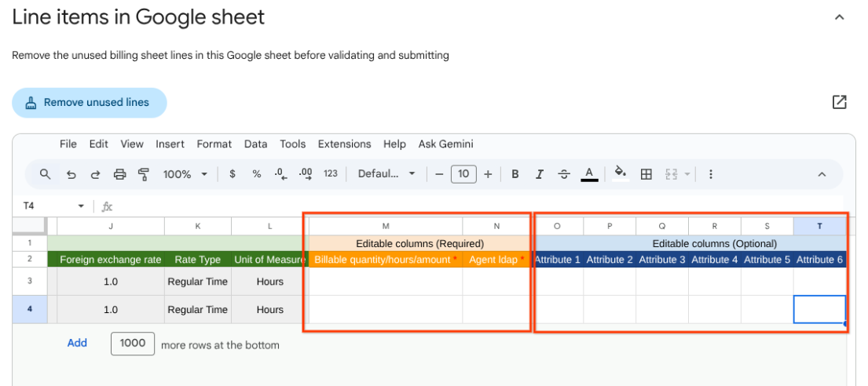Open the text color picker
This screenshot has height=386, width=868.
point(590,174)
